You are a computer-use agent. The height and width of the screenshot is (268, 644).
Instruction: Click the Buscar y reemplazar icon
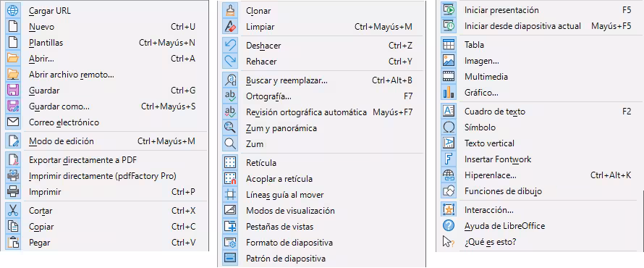(x=230, y=80)
